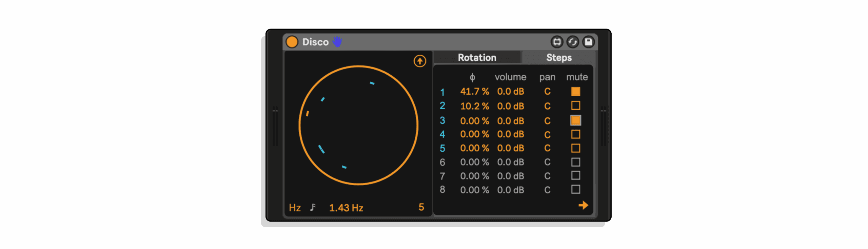Image resolution: width=868 pixels, height=249 pixels.
Task: Toggle the mute checkbox for step 7
Action: pyautogui.click(x=575, y=175)
